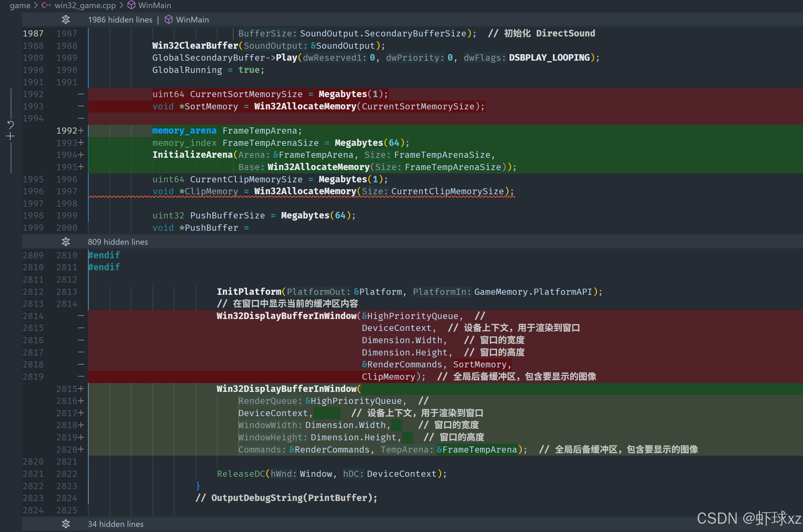This screenshot has width=803, height=532.
Task: Click the '809 hidden lines' label
Action: 118,242
